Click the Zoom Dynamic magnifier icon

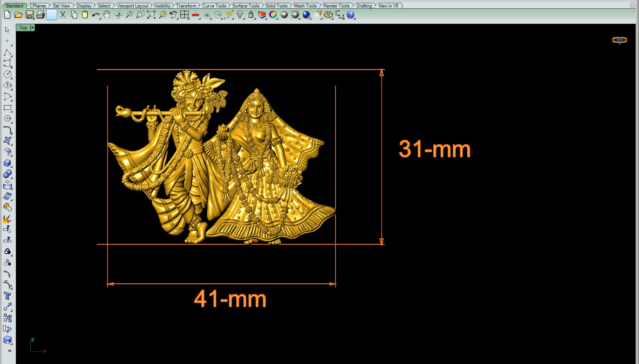point(129,15)
